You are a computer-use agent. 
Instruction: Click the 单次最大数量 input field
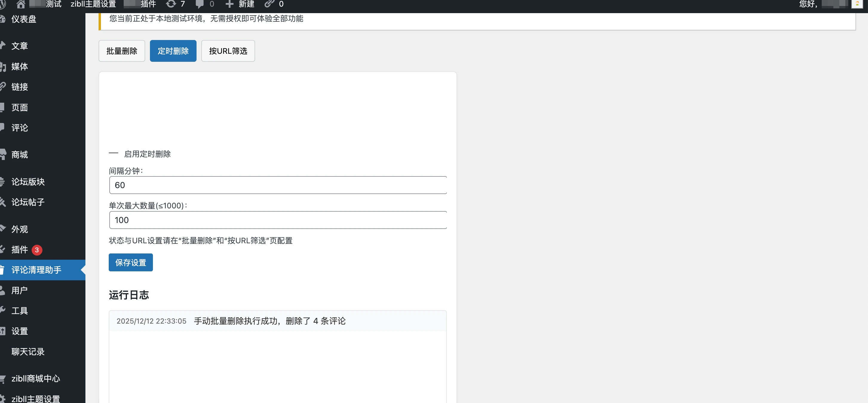click(x=278, y=220)
